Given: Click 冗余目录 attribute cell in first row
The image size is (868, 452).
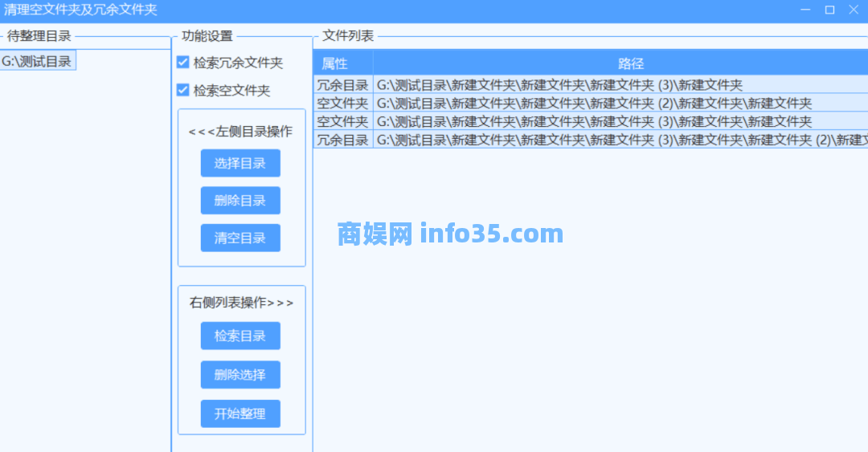Looking at the screenshot, I should 342,85.
